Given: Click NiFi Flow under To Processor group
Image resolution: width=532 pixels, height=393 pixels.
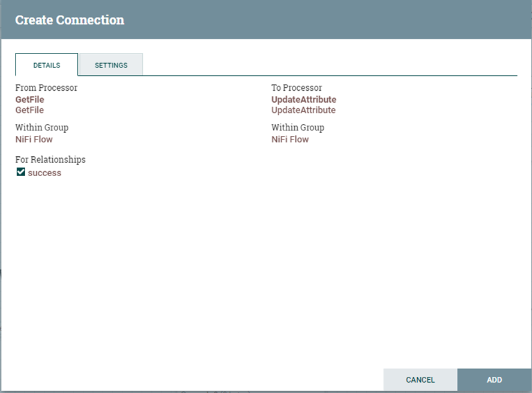Looking at the screenshot, I should click(x=290, y=139).
